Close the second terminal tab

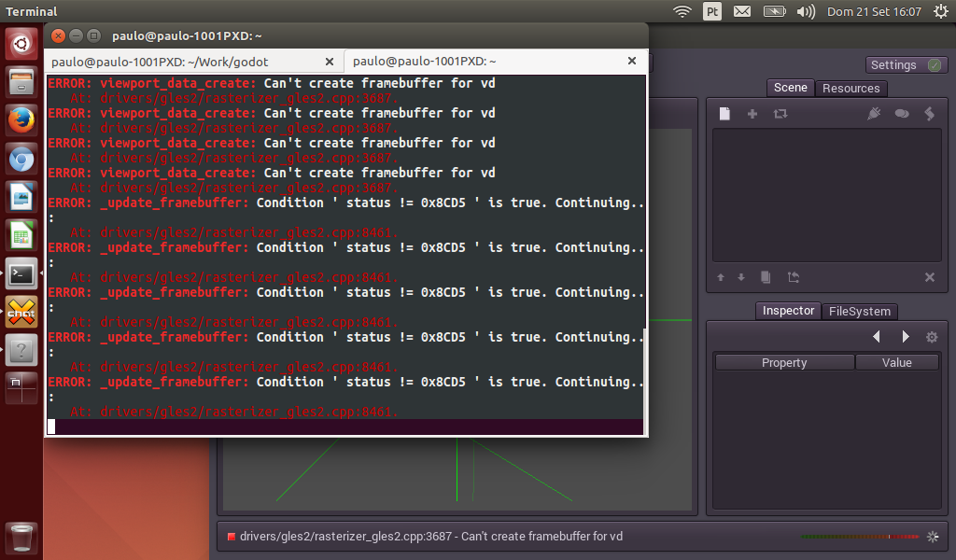point(632,61)
